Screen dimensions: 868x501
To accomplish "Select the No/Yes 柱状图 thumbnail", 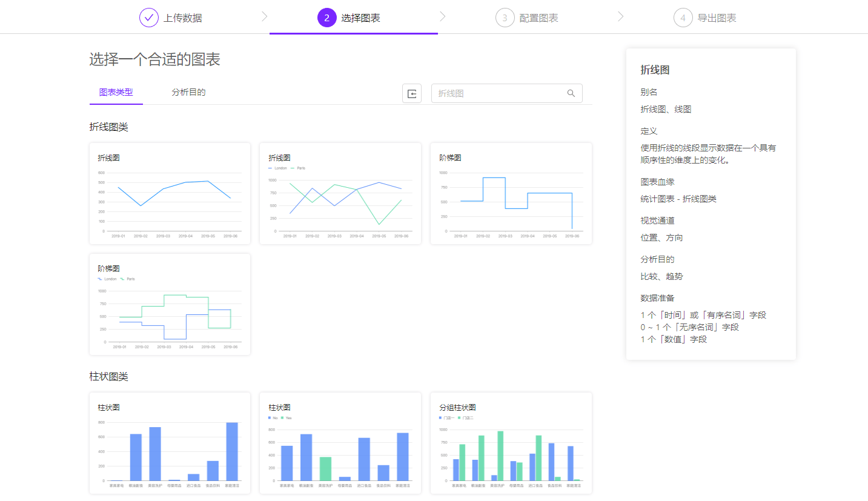I will click(340, 443).
